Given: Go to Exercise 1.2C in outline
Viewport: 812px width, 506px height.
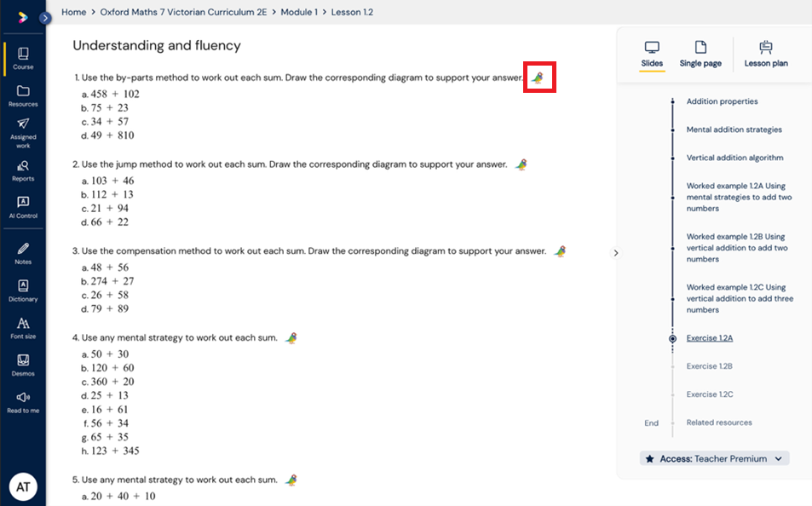Looking at the screenshot, I should 710,394.
